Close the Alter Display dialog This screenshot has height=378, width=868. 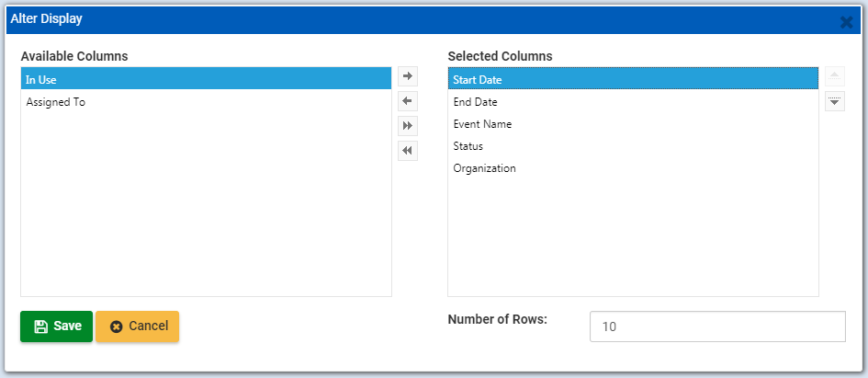coord(846,22)
